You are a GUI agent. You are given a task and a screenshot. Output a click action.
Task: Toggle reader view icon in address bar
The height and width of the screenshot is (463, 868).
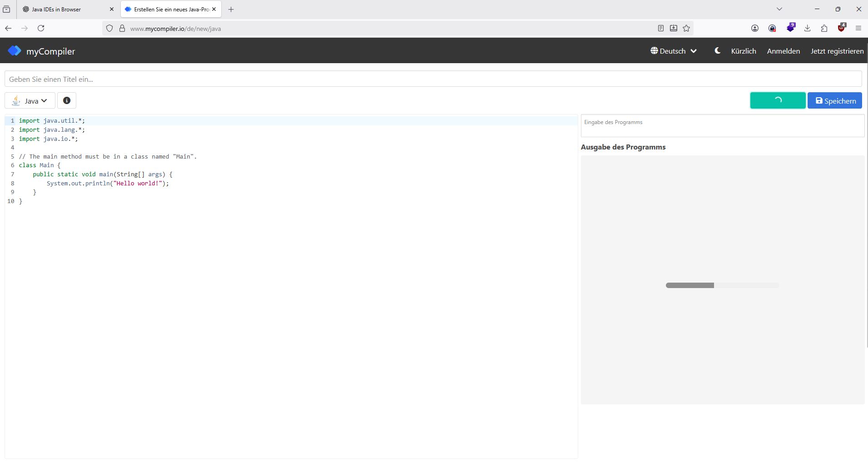(x=661, y=28)
